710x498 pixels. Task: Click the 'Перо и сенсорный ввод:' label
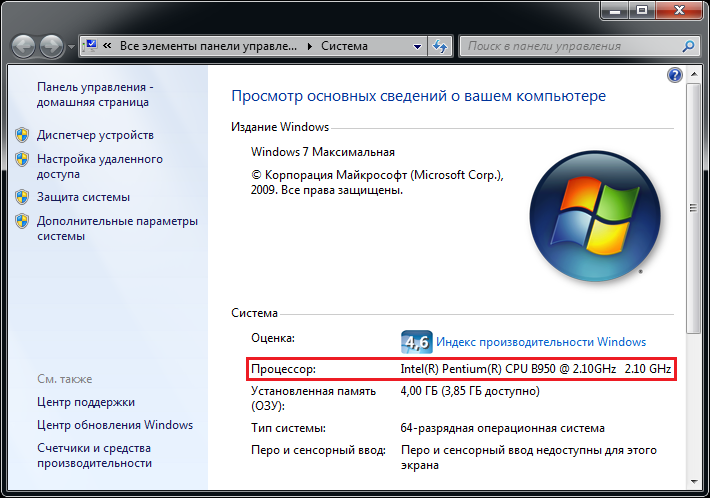point(318,450)
